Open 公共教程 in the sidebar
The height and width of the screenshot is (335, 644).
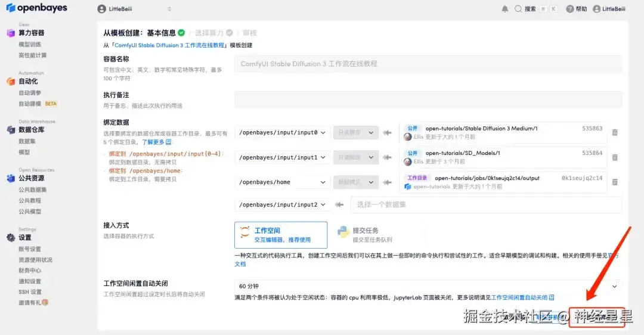[30, 200]
